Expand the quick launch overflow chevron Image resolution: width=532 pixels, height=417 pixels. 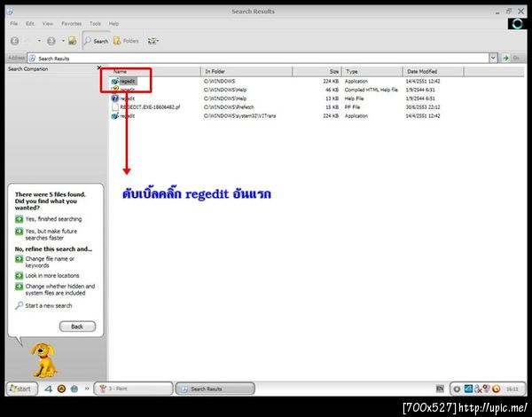[x=87, y=389]
